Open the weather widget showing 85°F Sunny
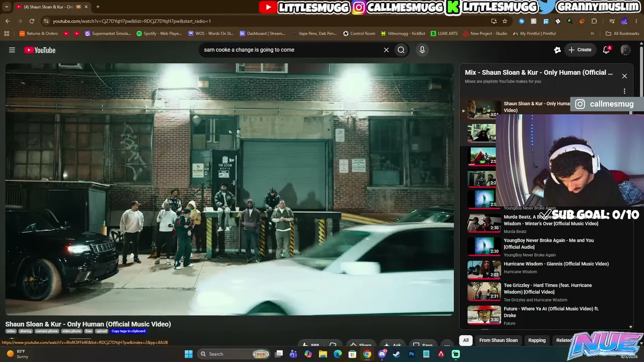Screen dimensions: 644x362 pos(17,354)
